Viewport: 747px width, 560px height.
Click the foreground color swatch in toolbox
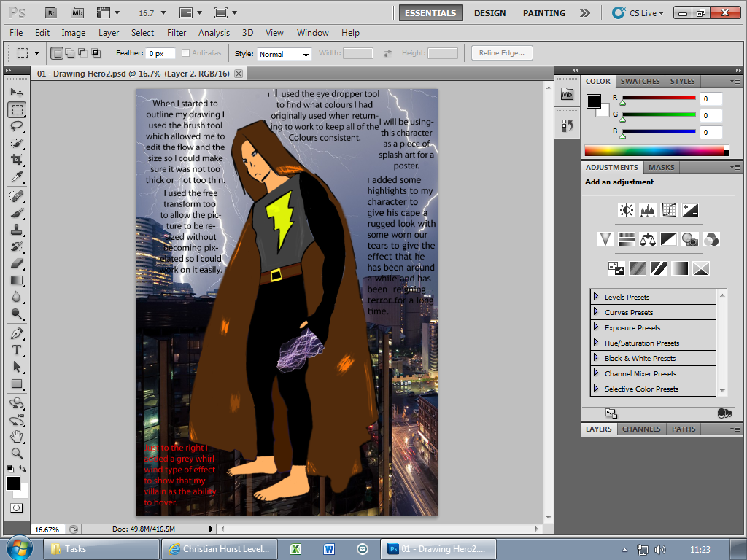[x=13, y=483]
